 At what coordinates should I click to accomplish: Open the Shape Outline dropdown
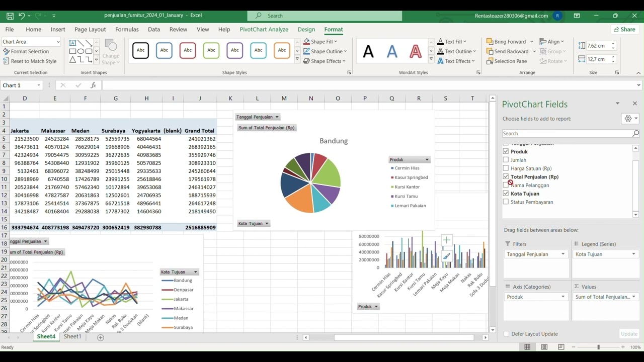[x=345, y=51]
